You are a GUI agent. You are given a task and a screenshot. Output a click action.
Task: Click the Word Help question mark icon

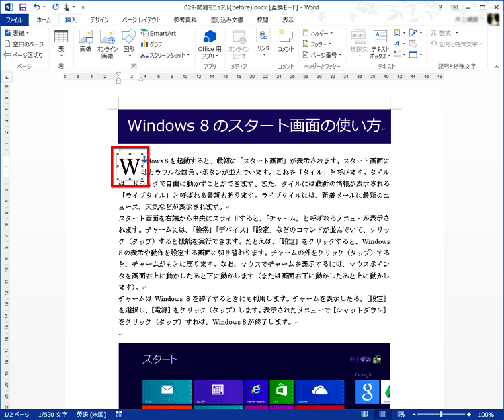(440, 7)
